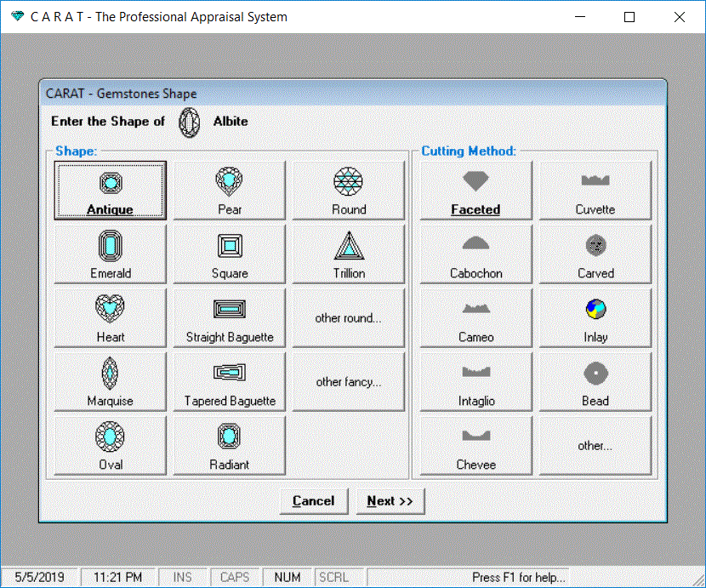The height and width of the screenshot is (588, 706).
Task: Click the CARAT diamond title bar icon
Action: (x=17, y=17)
